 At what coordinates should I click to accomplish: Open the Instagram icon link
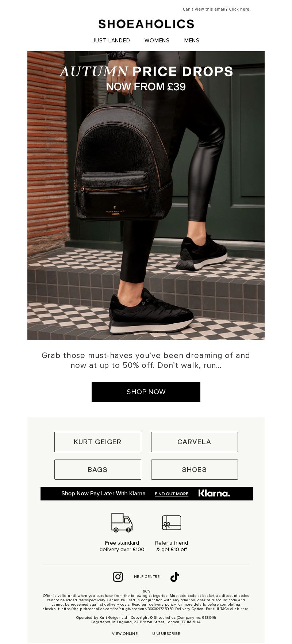[x=118, y=576]
